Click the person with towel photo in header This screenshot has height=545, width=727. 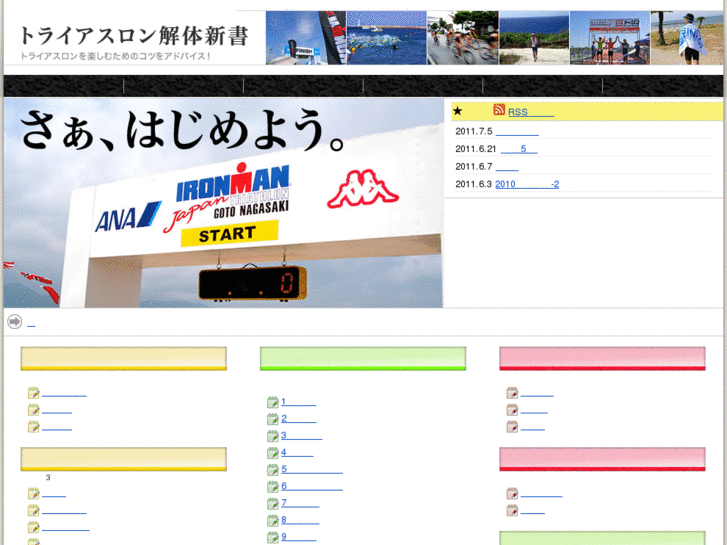coord(687,38)
